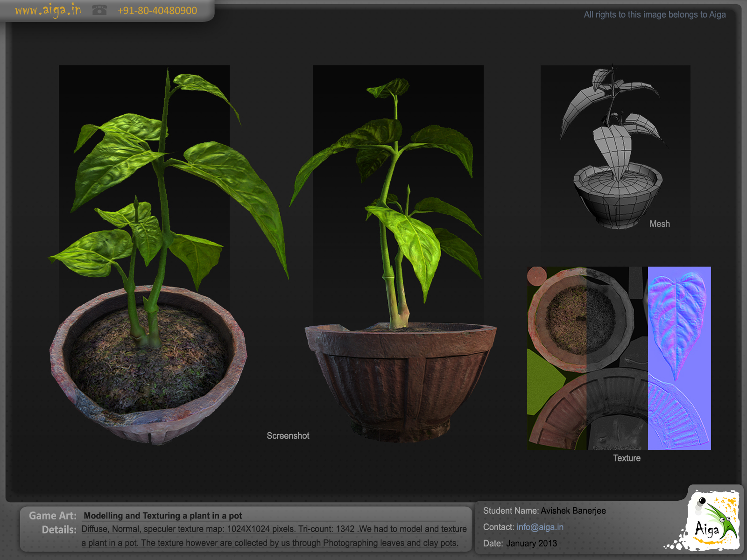
Task: Click the copyright notice text
Action: pos(654,14)
